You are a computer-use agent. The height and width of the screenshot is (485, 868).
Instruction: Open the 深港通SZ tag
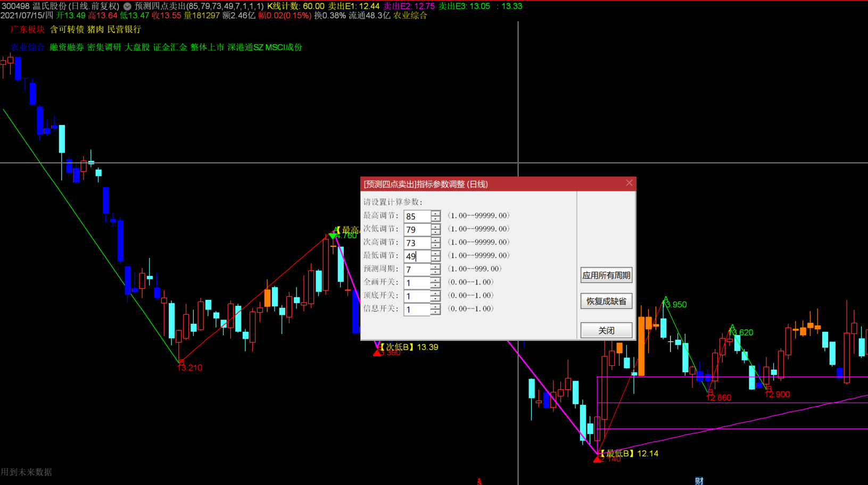click(x=245, y=47)
